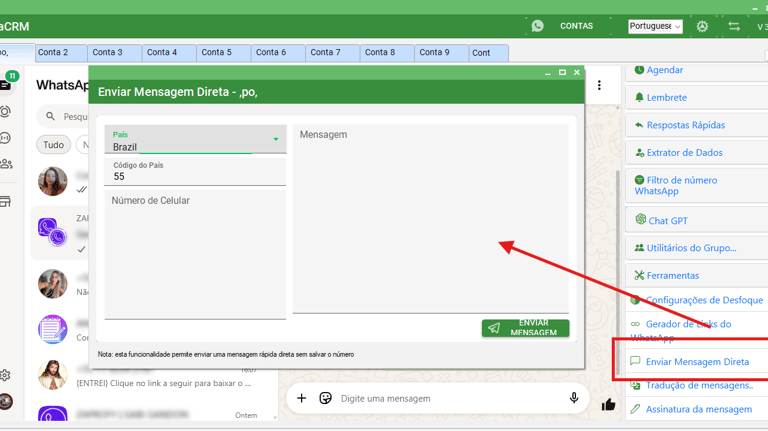Switch to the Conta 8 tab
The width and height of the screenshot is (768, 431).
point(387,52)
